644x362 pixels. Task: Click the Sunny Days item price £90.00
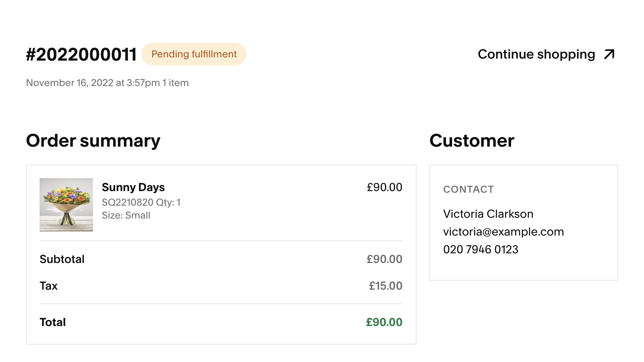(384, 187)
